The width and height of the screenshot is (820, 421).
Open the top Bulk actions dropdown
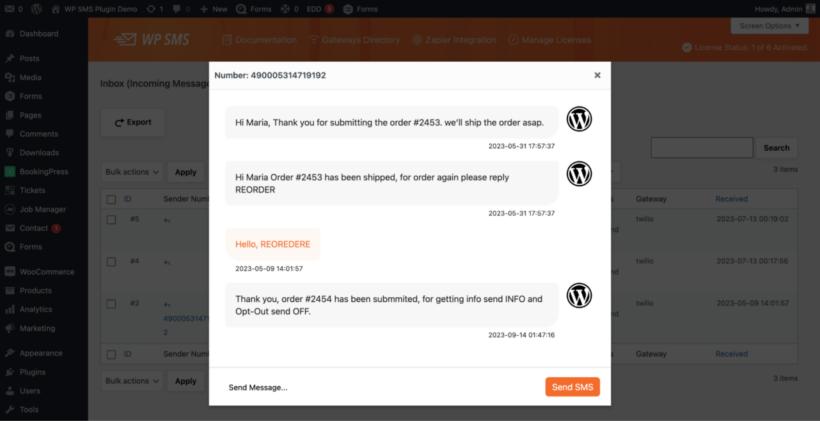[x=132, y=172]
